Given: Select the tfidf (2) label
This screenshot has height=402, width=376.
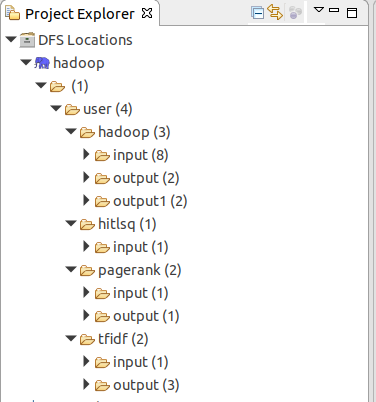Looking at the screenshot, I should (x=123, y=339).
